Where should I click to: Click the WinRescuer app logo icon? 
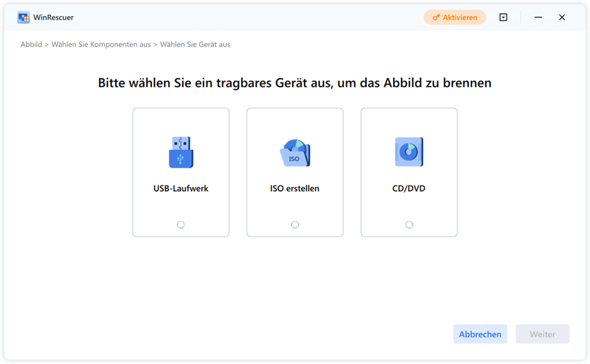click(x=24, y=18)
